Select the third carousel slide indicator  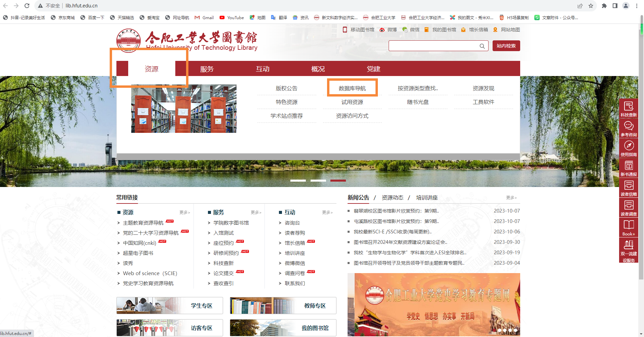pyautogui.click(x=338, y=181)
